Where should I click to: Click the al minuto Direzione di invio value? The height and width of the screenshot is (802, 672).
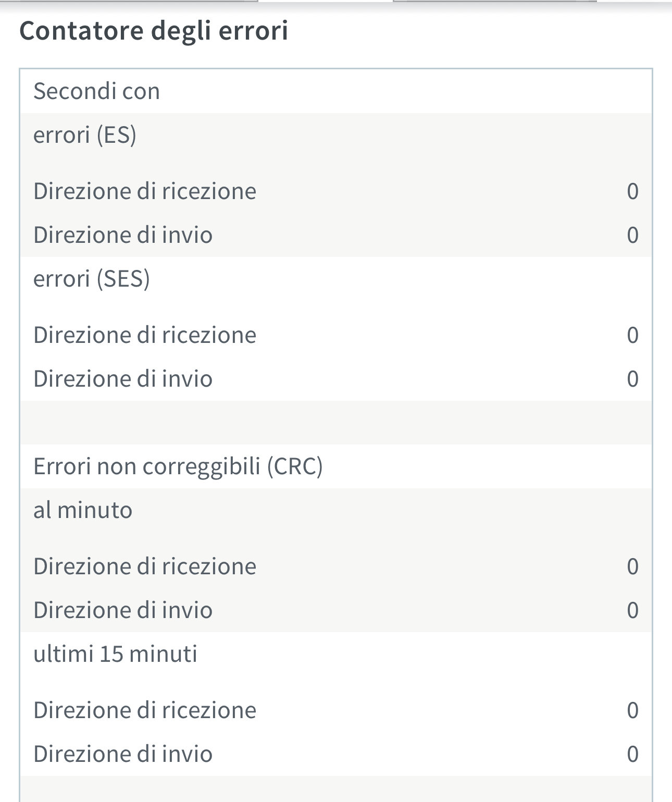coord(632,610)
